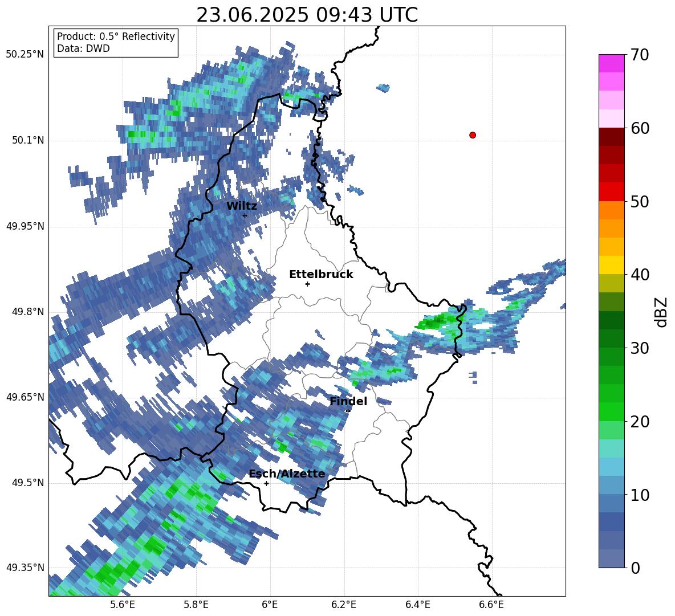Click the colorbar tick label 70
Screen dimensions: 675x616
pos(640,55)
